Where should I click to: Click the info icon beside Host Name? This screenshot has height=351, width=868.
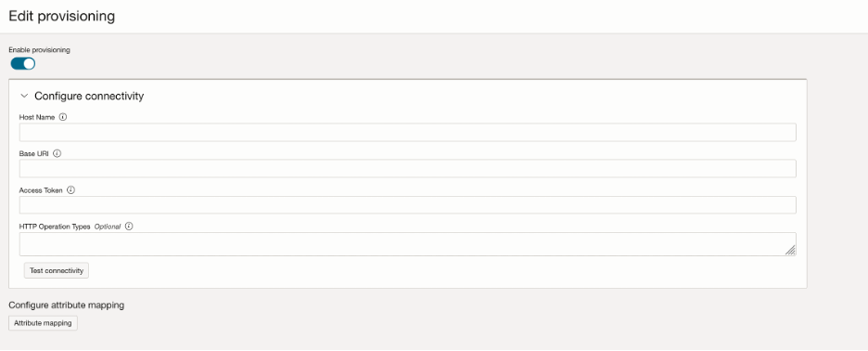tap(62, 117)
